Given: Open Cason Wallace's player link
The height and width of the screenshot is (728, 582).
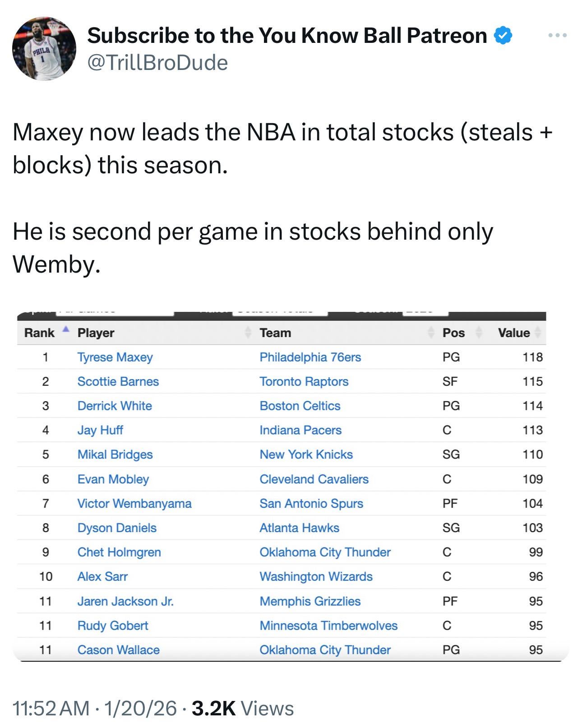Looking at the screenshot, I should (119, 650).
